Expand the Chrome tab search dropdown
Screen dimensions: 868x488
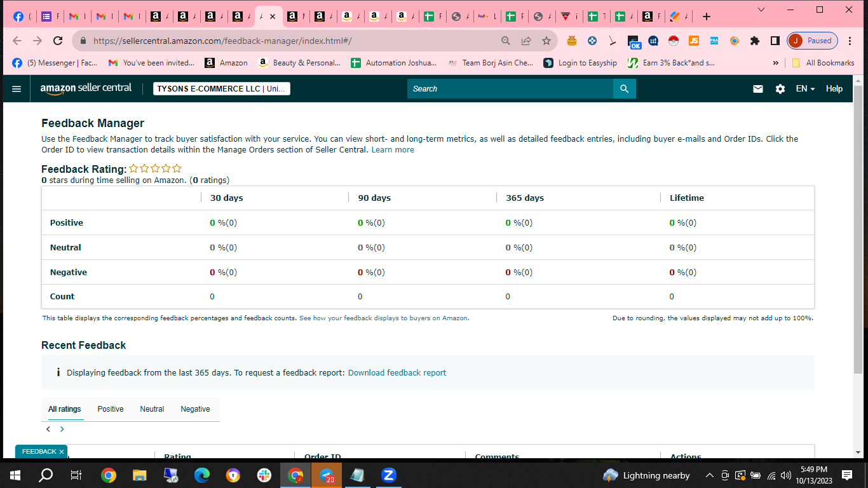(762, 10)
